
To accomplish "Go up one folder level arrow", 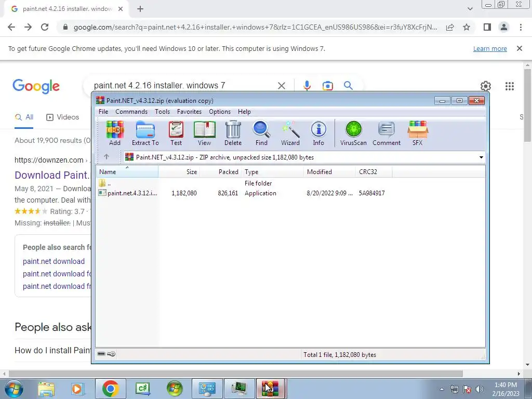I will [107, 157].
